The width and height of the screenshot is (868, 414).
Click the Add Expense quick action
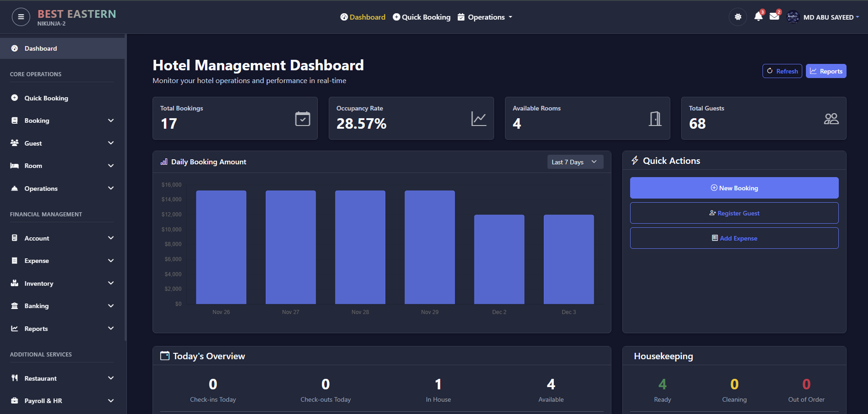click(x=734, y=238)
